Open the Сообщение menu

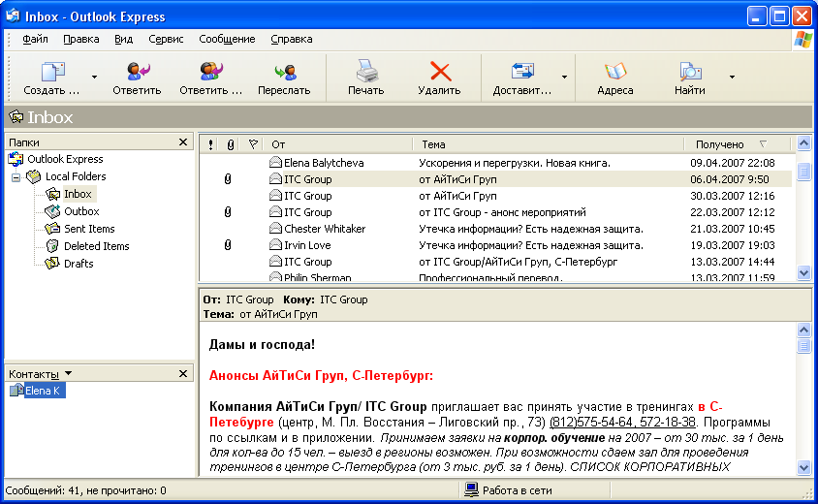pos(227,39)
